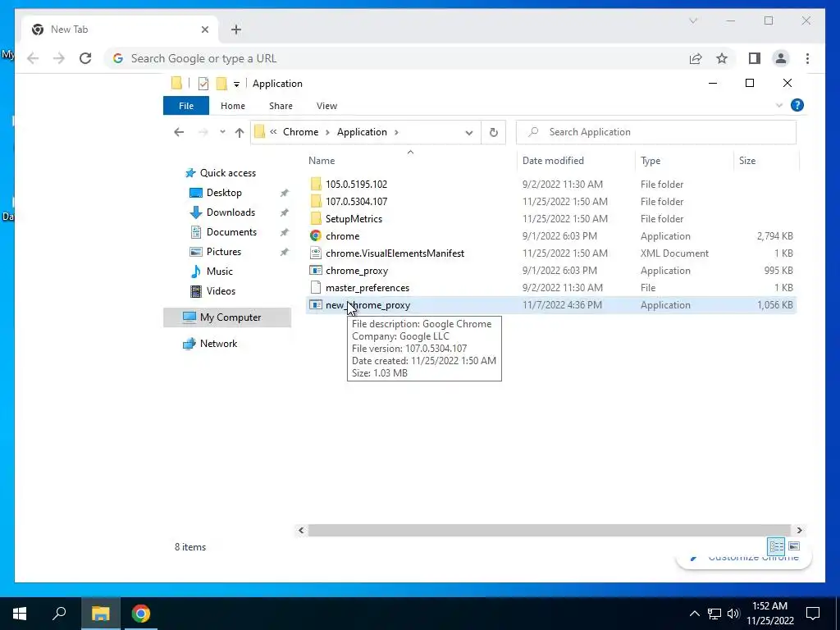Click the New folder quick access icon
Screen dimensions: 840x630
point(221,84)
